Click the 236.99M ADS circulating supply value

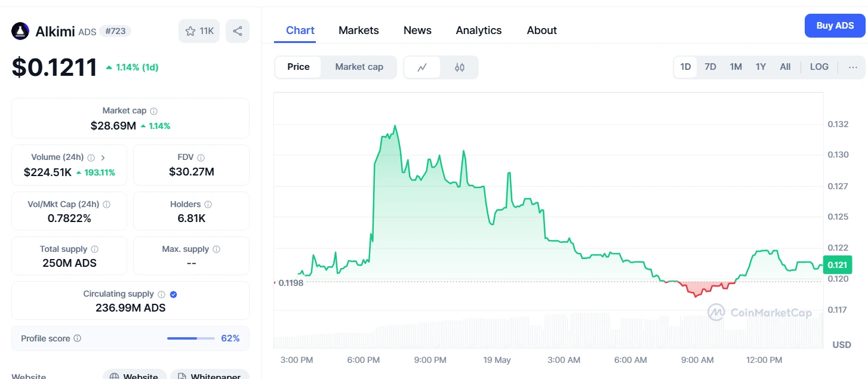click(x=131, y=308)
